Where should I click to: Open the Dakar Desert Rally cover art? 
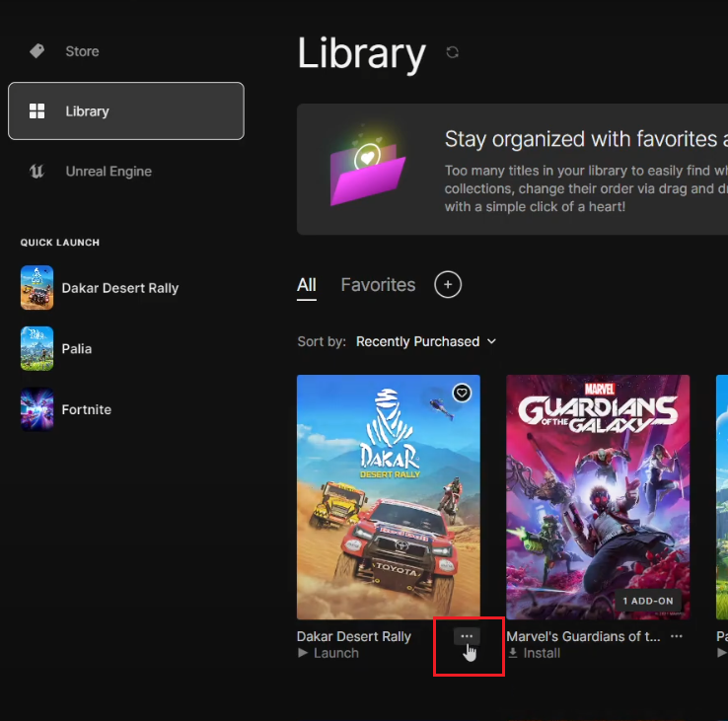(389, 497)
